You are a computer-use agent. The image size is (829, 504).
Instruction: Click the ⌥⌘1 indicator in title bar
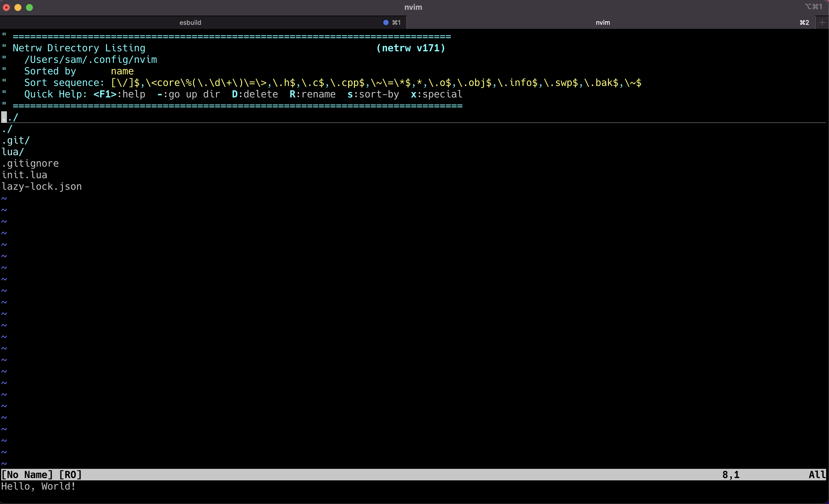click(x=813, y=7)
